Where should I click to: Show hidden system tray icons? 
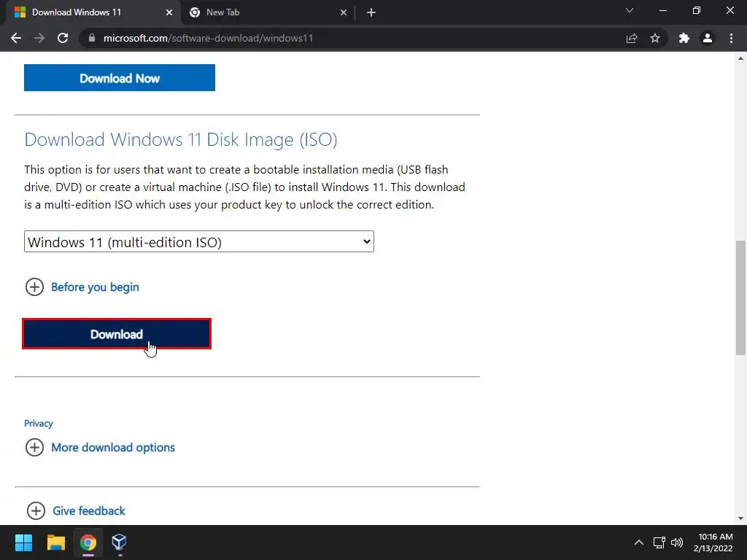639,542
